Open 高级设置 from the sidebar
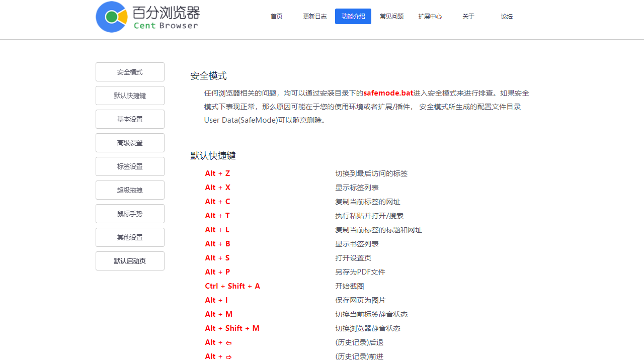The height and width of the screenshot is (362, 644). point(130,142)
